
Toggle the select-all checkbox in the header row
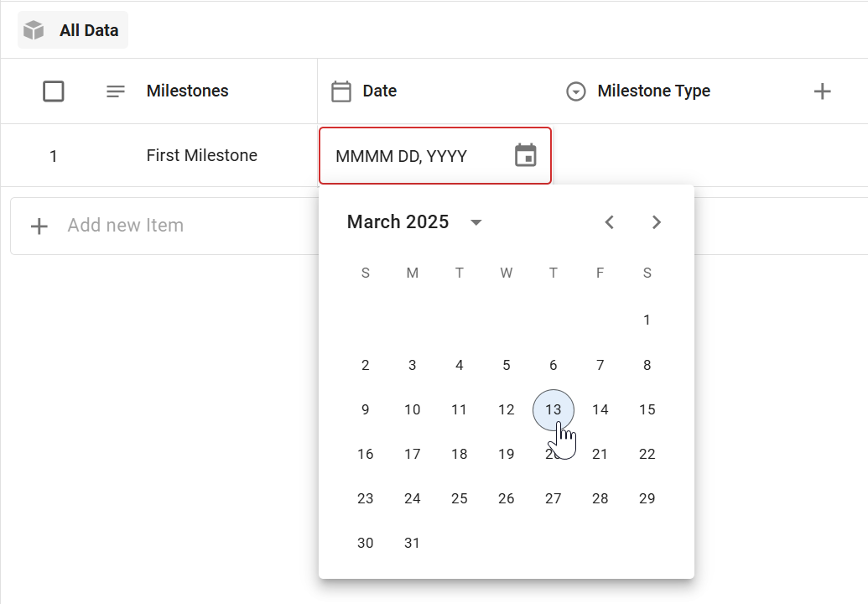click(54, 91)
